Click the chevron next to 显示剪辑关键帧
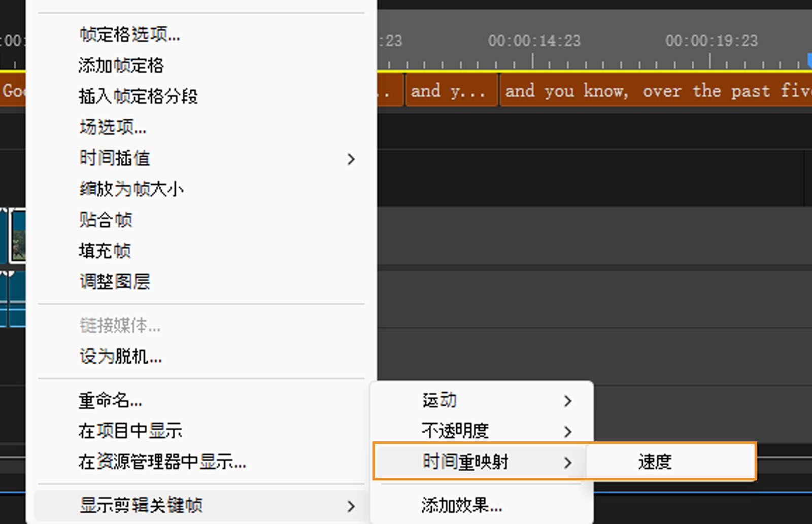The width and height of the screenshot is (812, 524). (351, 506)
